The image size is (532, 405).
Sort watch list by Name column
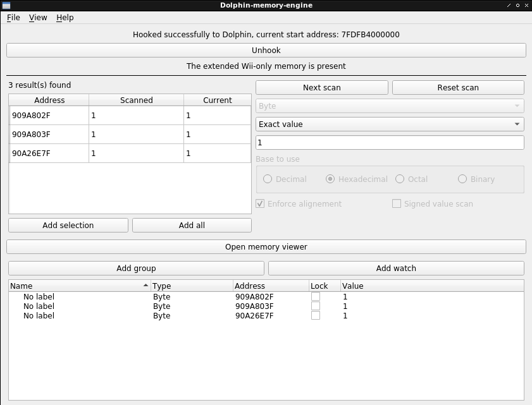pos(80,286)
